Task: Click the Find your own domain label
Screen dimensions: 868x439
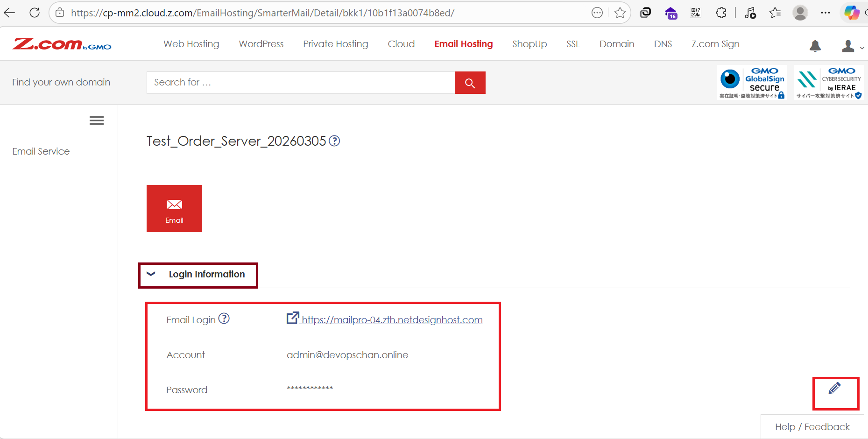Action: pyautogui.click(x=61, y=82)
